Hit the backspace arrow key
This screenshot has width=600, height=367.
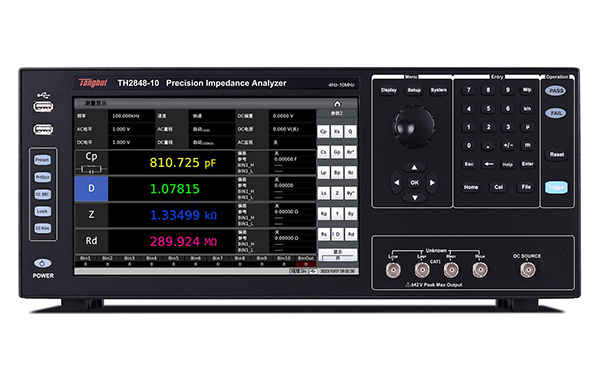coord(489,164)
